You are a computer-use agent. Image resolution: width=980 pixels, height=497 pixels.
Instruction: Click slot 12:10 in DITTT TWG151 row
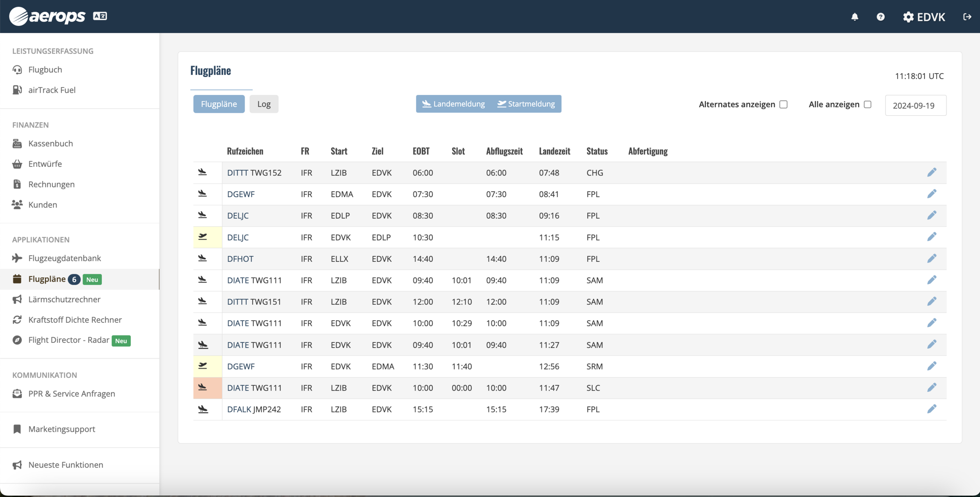462,302
